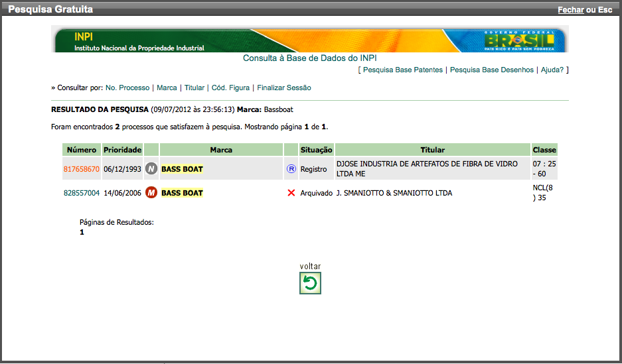Viewport: 622px width, 364px height.
Task: Open Pesquisa Base Patentes
Action: coord(403,70)
